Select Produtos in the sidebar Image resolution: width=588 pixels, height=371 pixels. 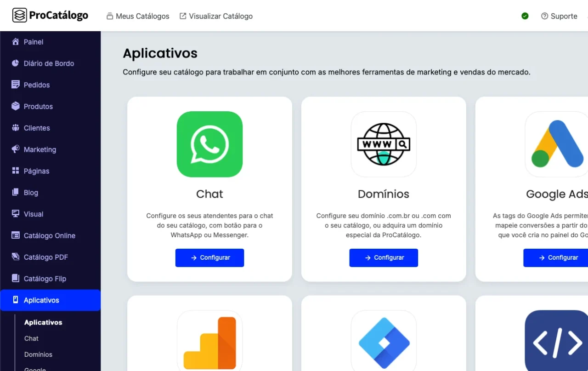[38, 107]
